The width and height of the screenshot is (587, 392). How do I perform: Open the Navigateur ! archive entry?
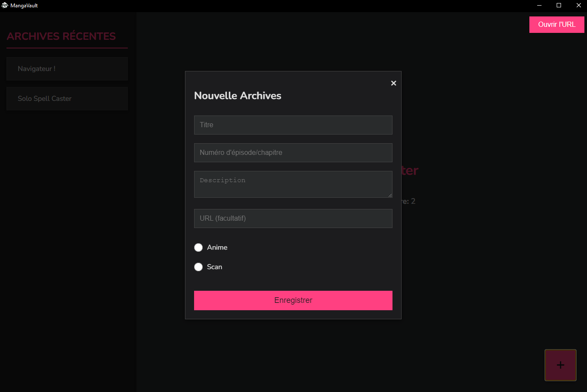coord(67,69)
